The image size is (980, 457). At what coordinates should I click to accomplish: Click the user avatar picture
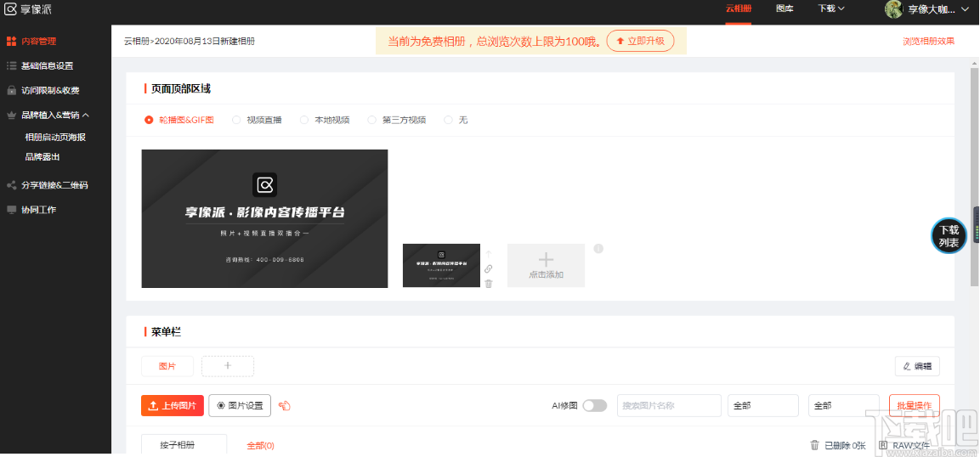coord(893,8)
